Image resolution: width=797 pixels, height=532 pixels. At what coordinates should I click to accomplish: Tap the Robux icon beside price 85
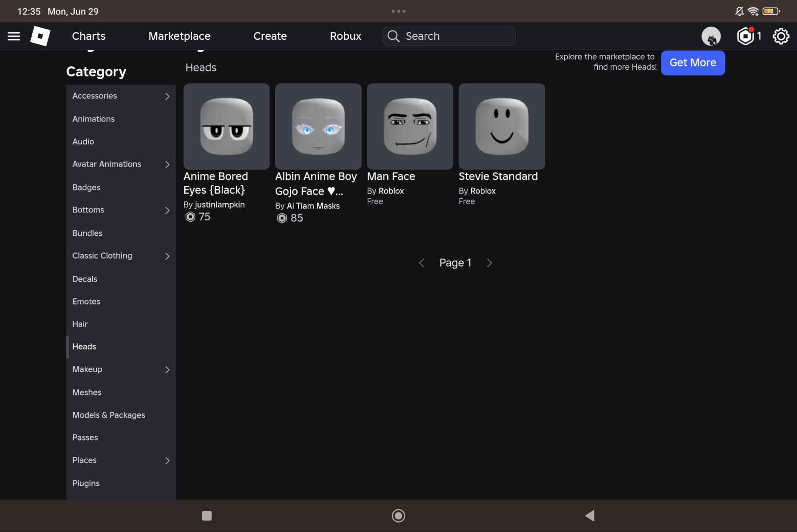click(282, 218)
